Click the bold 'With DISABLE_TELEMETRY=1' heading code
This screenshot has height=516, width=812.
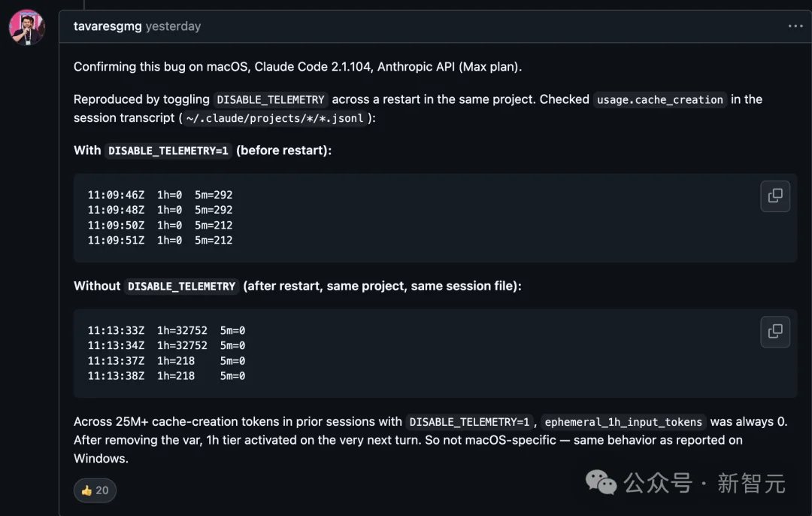(x=168, y=150)
